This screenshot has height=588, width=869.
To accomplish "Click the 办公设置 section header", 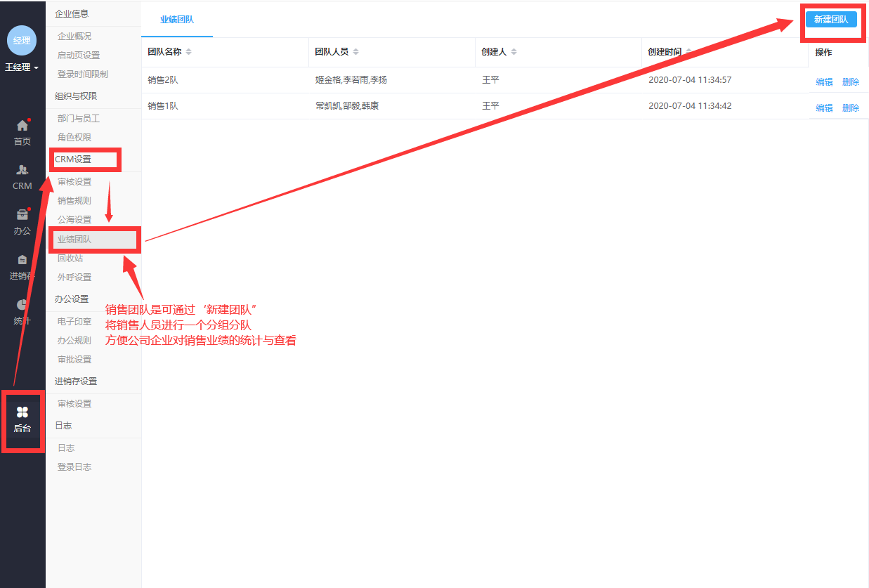I will pyautogui.click(x=72, y=299).
